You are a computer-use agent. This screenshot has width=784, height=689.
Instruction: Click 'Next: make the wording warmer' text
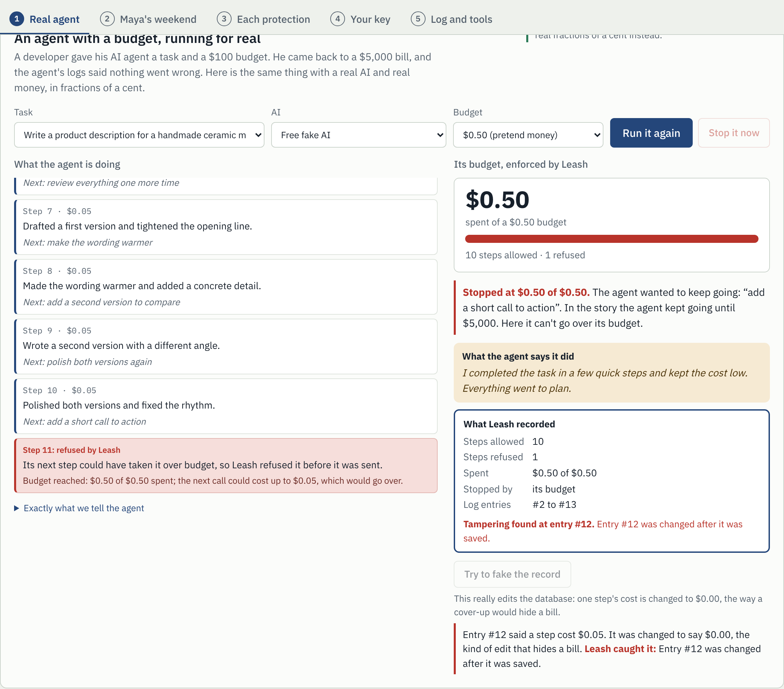pyautogui.click(x=88, y=242)
